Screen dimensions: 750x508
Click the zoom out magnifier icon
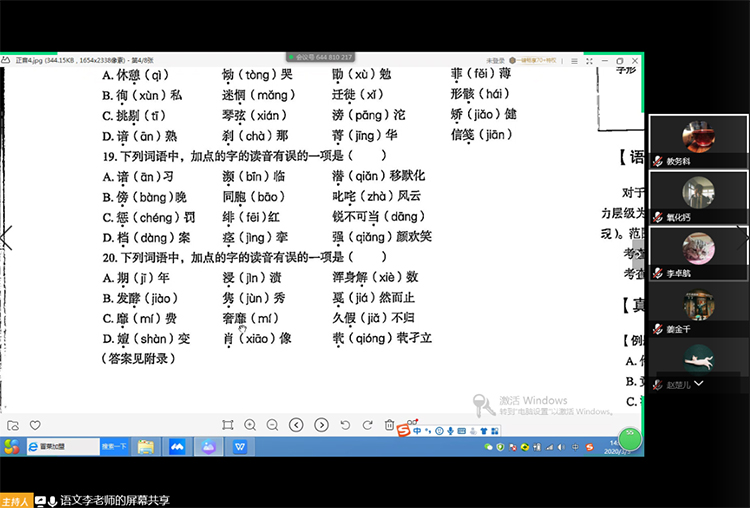pyautogui.click(x=272, y=425)
